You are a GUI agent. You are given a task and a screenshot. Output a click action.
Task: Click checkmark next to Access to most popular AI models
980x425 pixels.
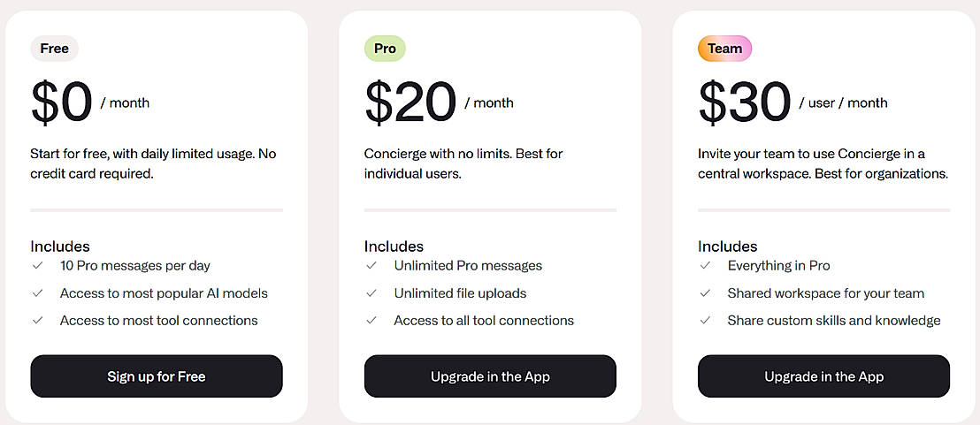tap(37, 292)
